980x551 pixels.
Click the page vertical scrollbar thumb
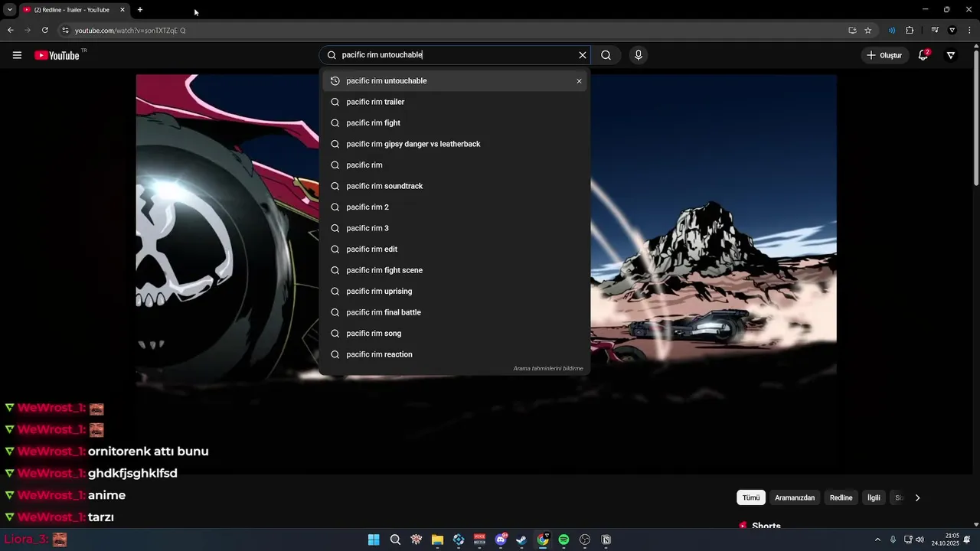(976, 117)
